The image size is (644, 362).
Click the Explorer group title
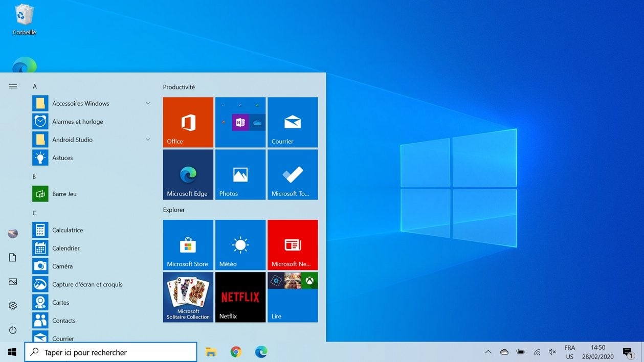click(174, 210)
